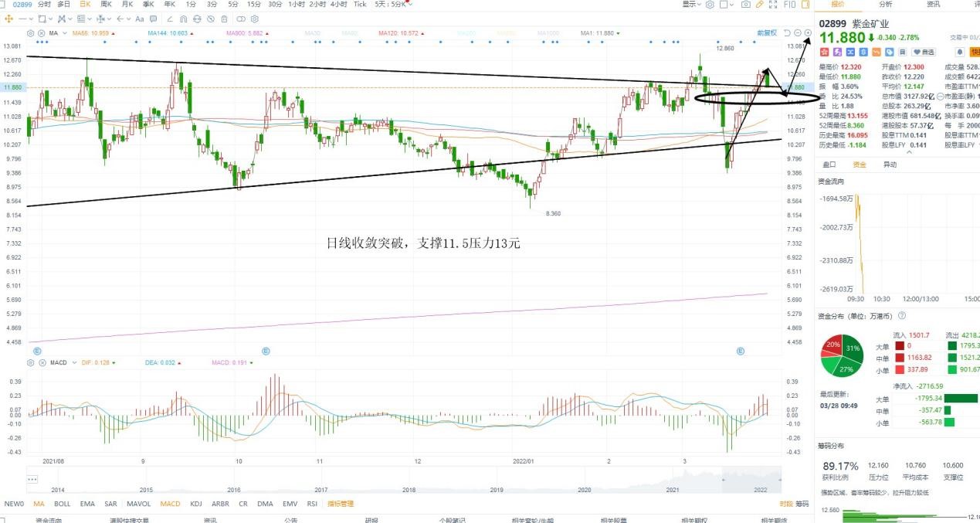Expand the line drawing tool dropdown

pyautogui.click(x=31, y=19)
